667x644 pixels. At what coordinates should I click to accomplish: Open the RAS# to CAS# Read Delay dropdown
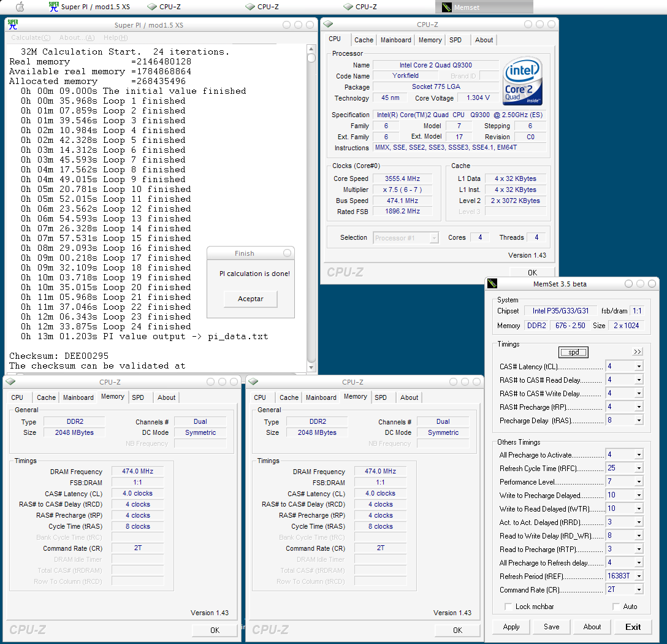[x=639, y=380]
